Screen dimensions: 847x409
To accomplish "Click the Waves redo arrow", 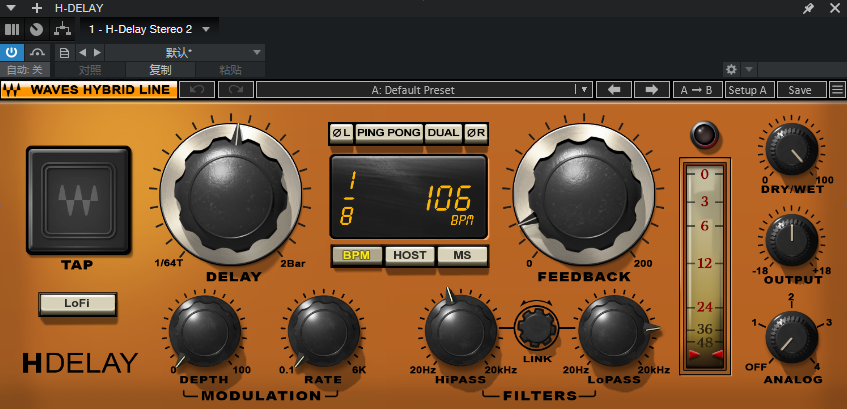I will pyautogui.click(x=236, y=90).
